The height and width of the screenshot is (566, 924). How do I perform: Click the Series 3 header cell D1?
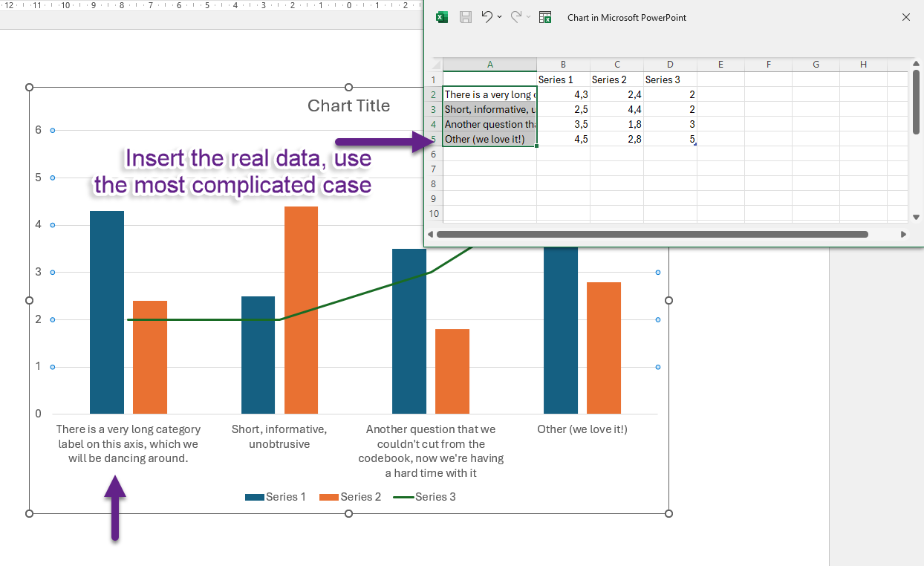670,79
